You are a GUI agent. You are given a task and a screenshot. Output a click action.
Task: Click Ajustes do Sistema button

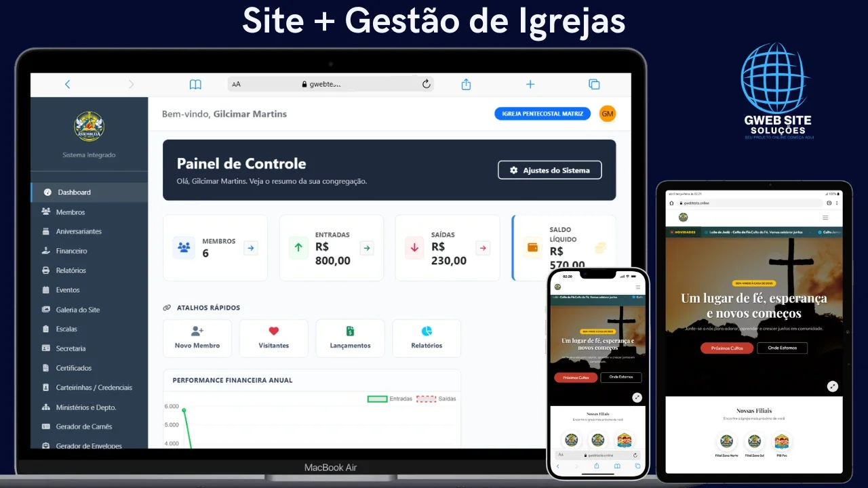pos(549,170)
